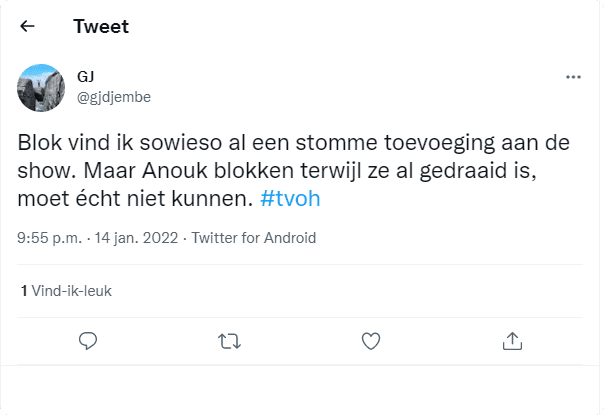This screenshot has width=604, height=415.
Task: Open GJ's profile picture
Action: 43,87
